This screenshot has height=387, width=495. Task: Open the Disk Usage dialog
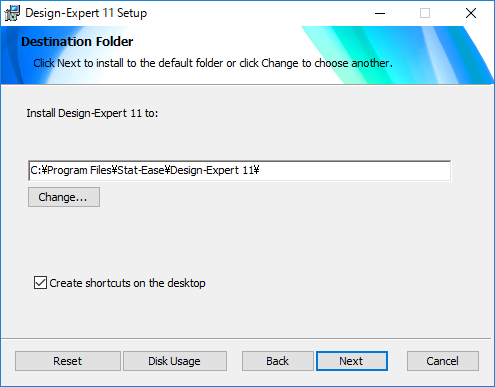click(x=175, y=361)
